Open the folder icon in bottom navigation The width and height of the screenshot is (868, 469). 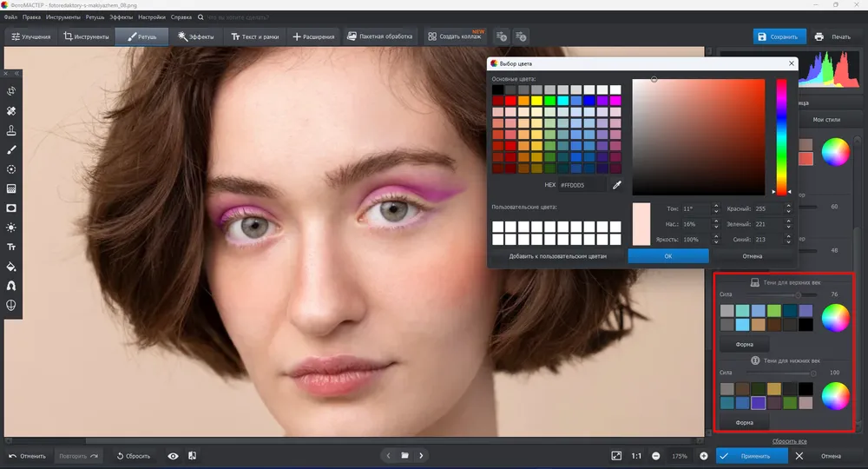point(405,456)
